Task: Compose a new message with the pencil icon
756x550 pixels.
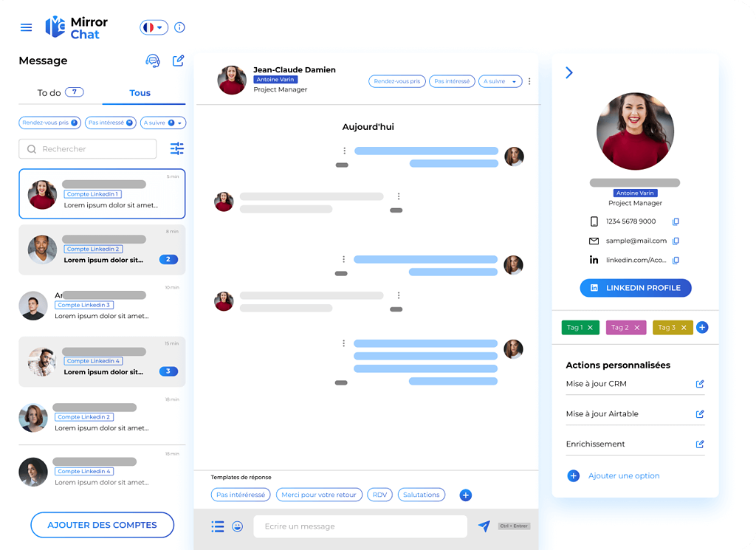Action: click(178, 61)
